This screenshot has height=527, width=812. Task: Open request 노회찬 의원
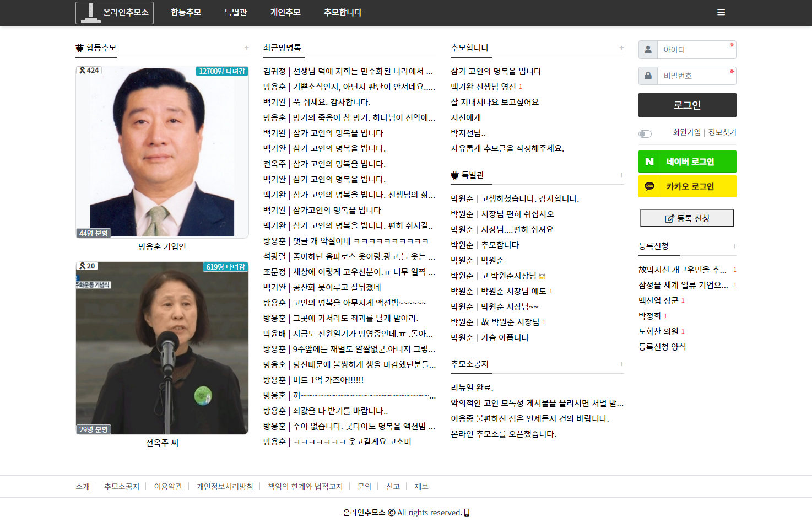pyautogui.click(x=658, y=332)
